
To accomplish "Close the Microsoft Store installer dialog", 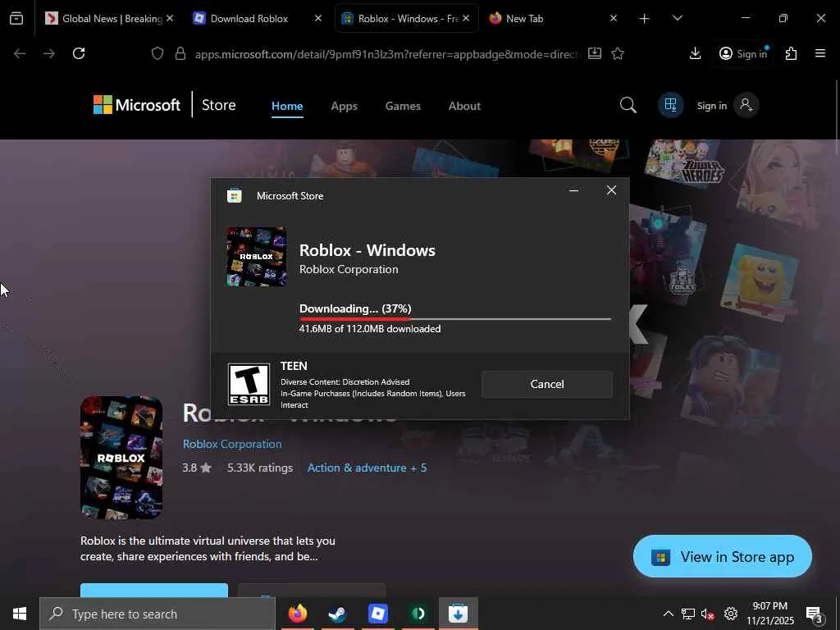I will pyautogui.click(x=611, y=190).
